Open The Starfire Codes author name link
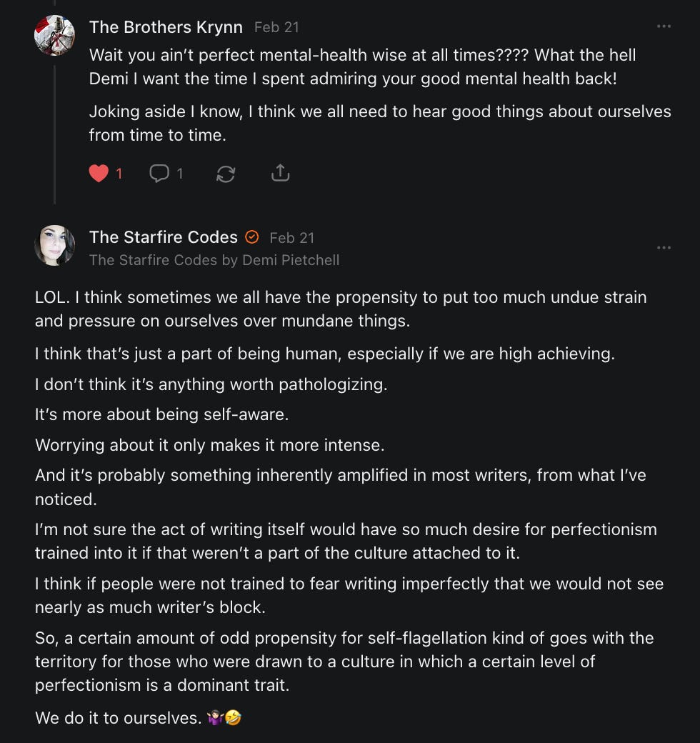The image size is (700, 743). click(163, 237)
